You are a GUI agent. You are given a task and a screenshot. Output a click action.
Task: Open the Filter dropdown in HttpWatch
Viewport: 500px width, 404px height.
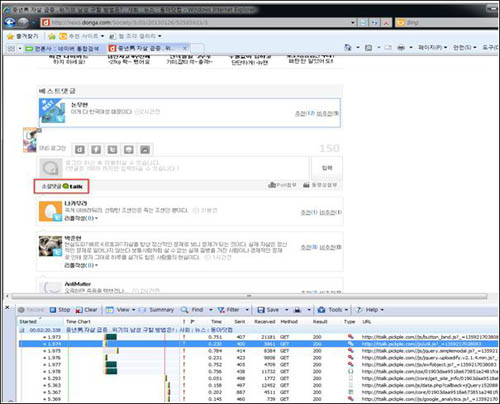[x=247, y=310]
